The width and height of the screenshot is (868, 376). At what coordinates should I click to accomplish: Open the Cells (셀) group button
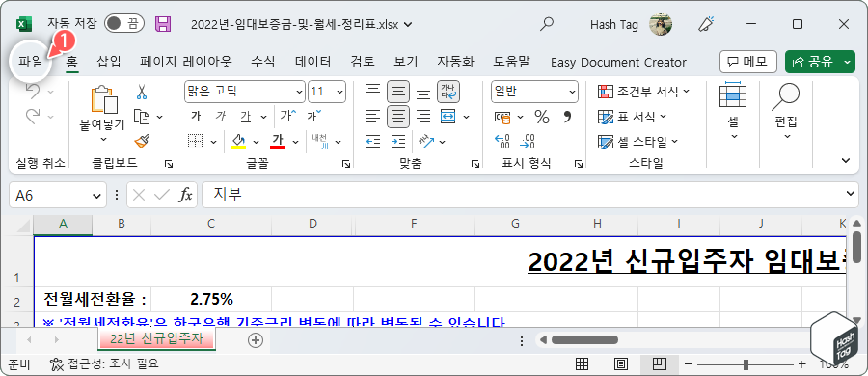734,111
